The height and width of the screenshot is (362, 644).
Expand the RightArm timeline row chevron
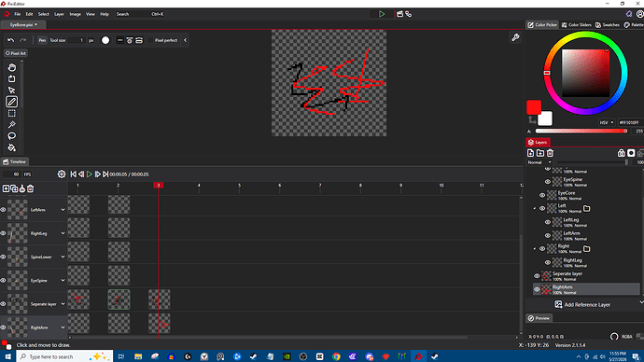tap(63, 327)
